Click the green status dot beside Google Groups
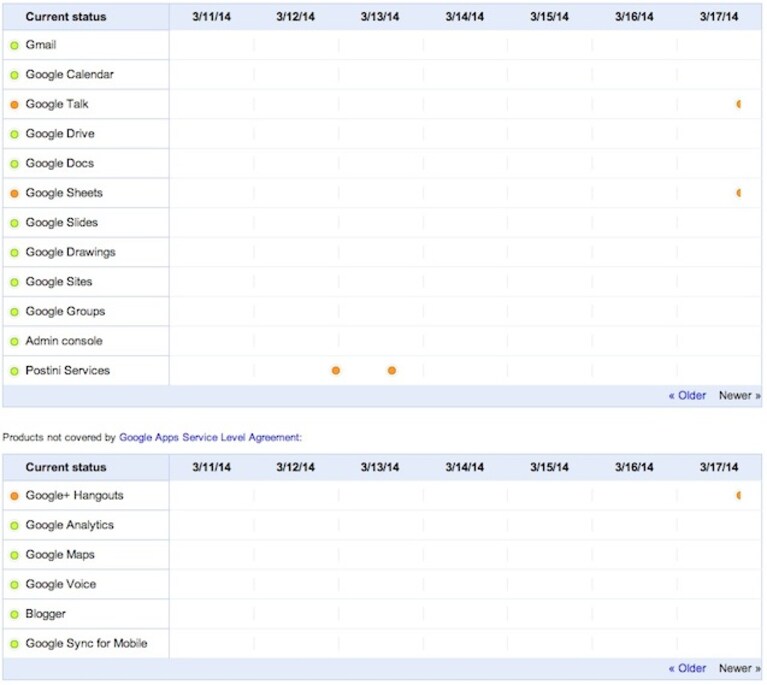This screenshot has width=767, height=685. coord(15,312)
